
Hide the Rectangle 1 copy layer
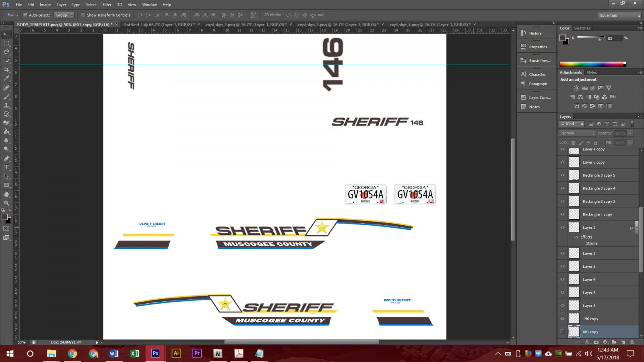563,214
